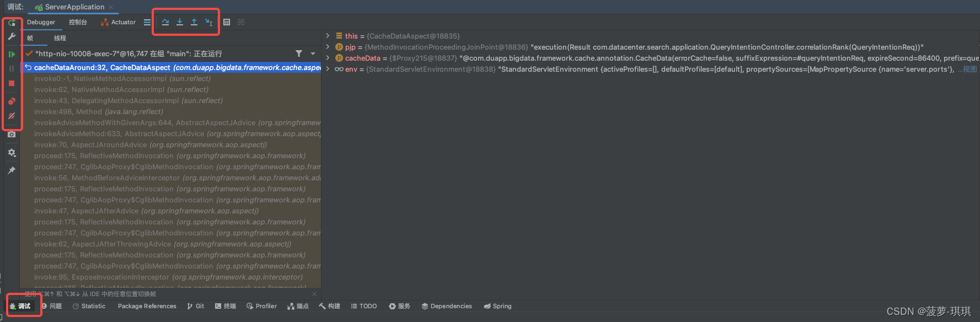The image size is (980, 322).
Task: Select the cacheDataAround:32 stack frame
Action: [x=171, y=67]
